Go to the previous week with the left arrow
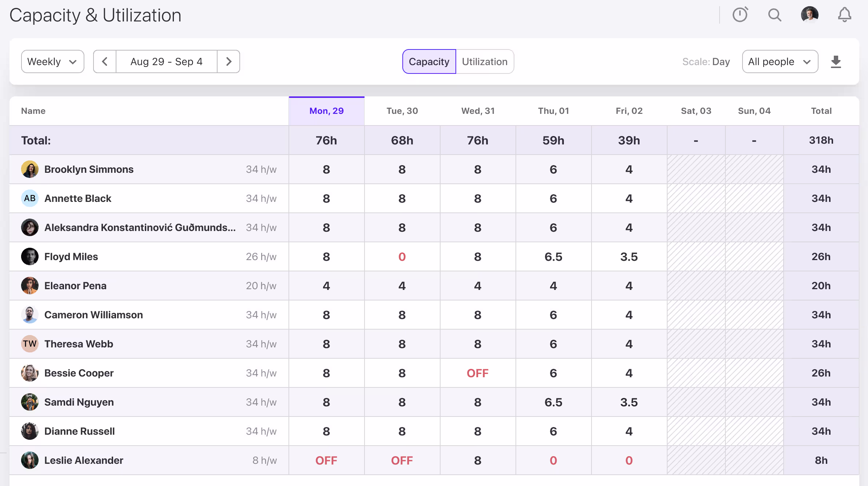 [104, 61]
